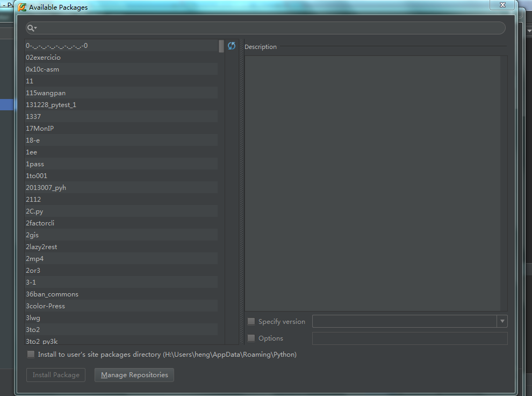Select the 2mp4 package
This screenshot has width=532, height=396.
coord(121,259)
